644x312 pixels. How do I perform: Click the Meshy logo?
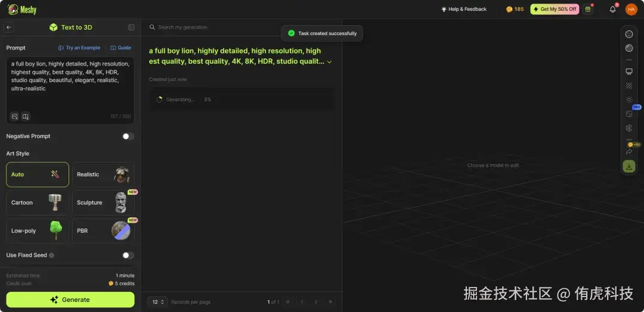22,9
